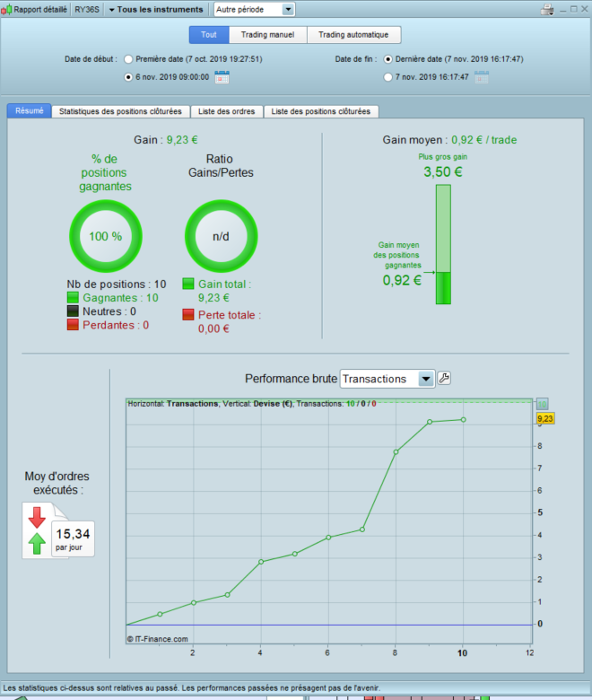The height and width of the screenshot is (700, 592).
Task: Click 'Nb de positions : 10' text
Action: coord(117,284)
